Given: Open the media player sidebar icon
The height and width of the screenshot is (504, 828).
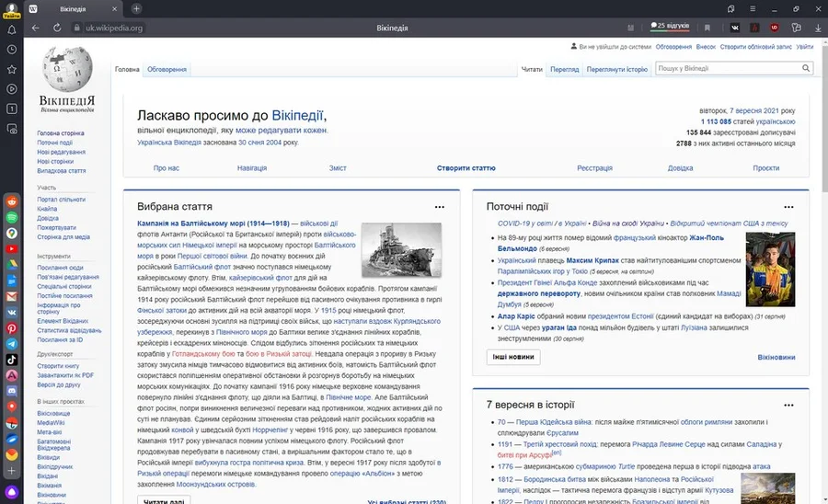Looking at the screenshot, I should pyautogui.click(x=12, y=89).
